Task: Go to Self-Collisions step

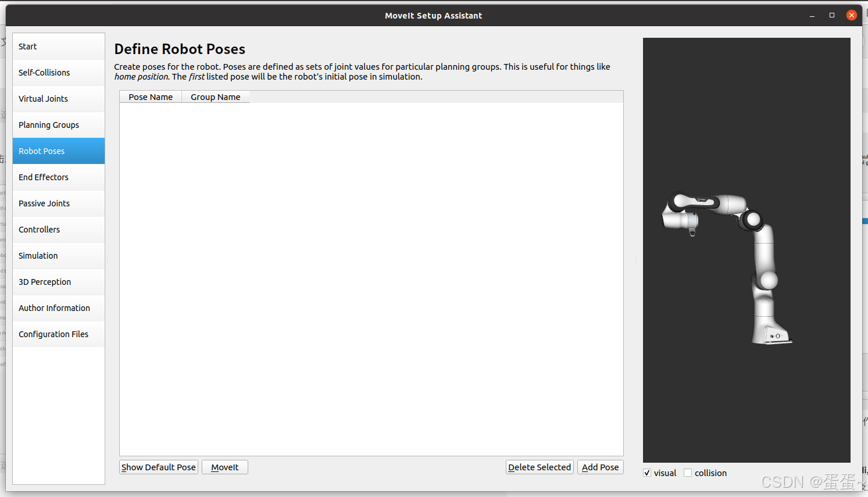Action: [59, 73]
